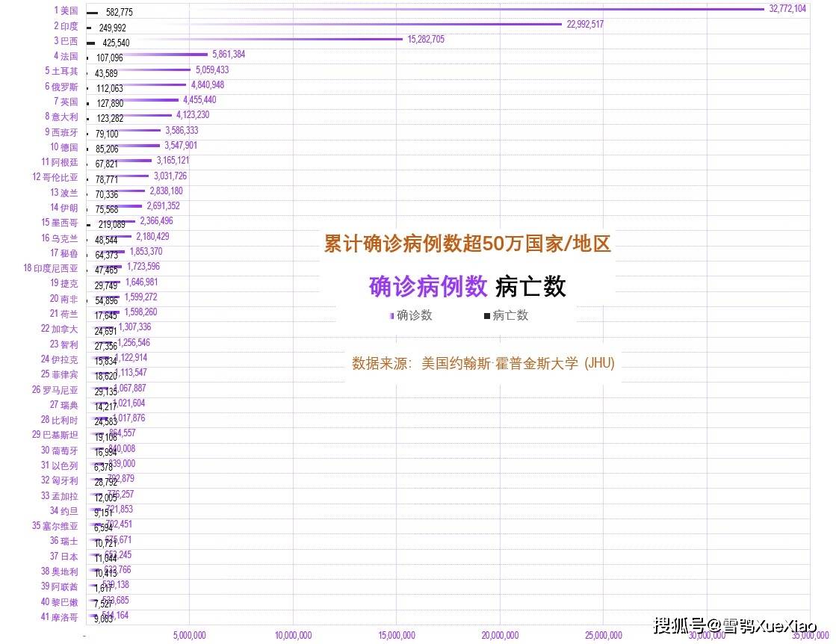Screen dimensions: 836x644
Task: Click the purple bar for 印度
Action: [x=324, y=24]
